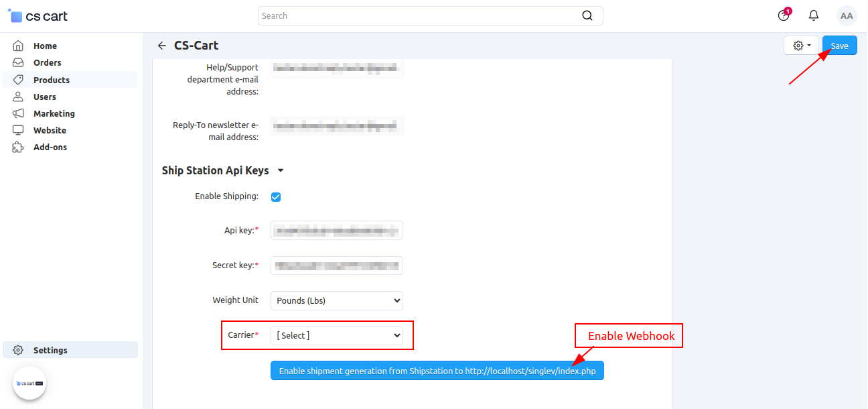Open the notifications bell icon
This screenshot has height=409, width=868.
814,15
